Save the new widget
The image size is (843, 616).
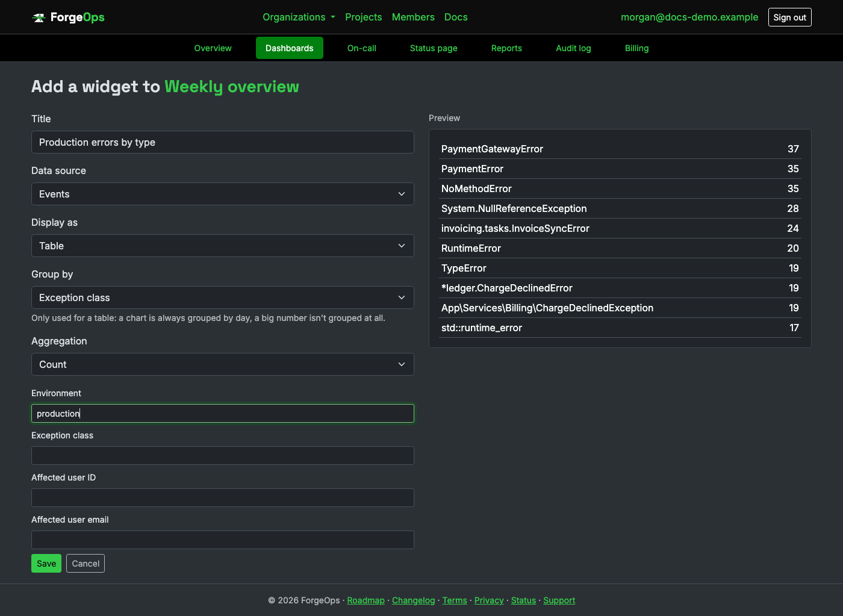tap(46, 564)
